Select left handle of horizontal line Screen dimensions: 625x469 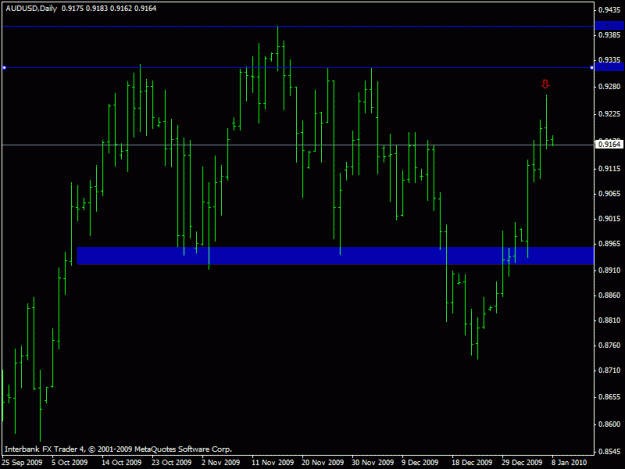coord(4,68)
